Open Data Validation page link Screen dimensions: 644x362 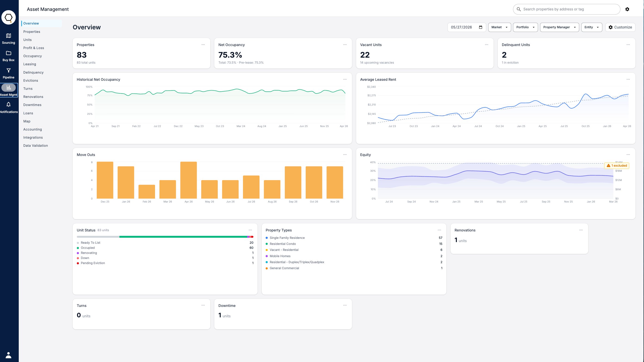pos(35,146)
